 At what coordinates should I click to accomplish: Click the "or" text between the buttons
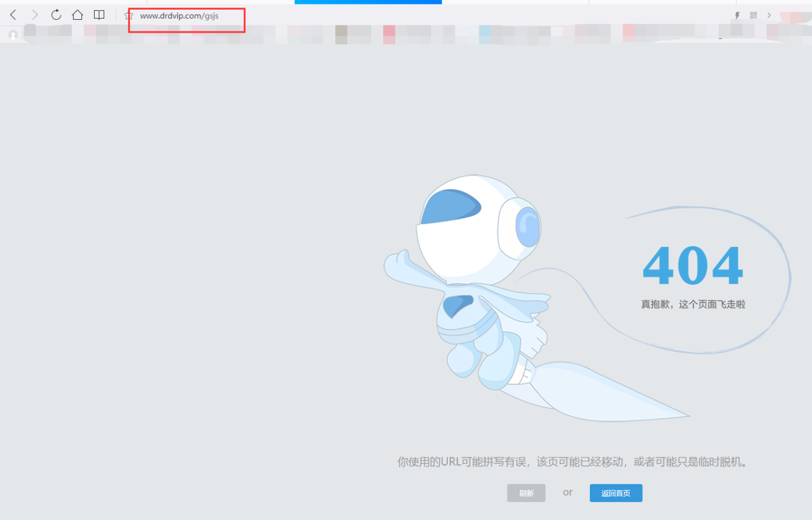(x=568, y=492)
